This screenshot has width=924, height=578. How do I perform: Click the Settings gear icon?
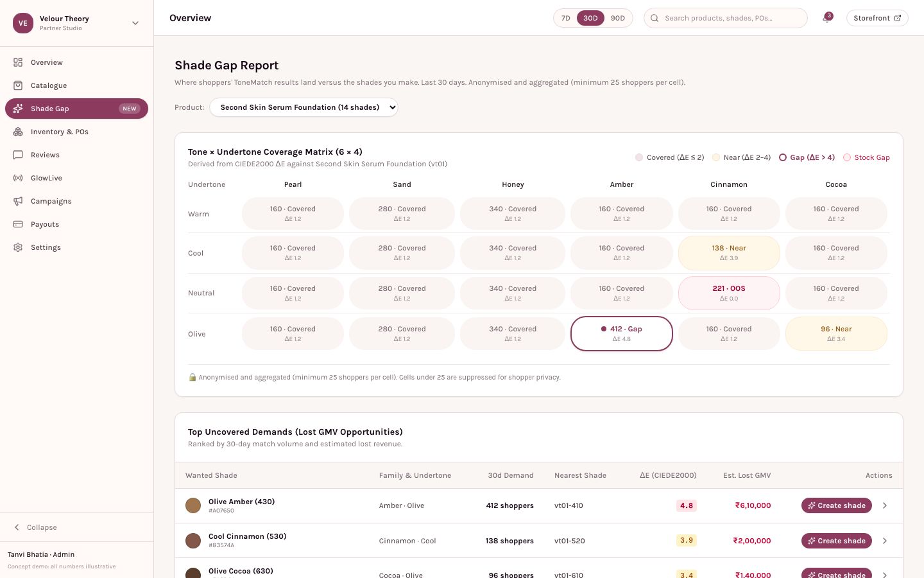(x=18, y=247)
